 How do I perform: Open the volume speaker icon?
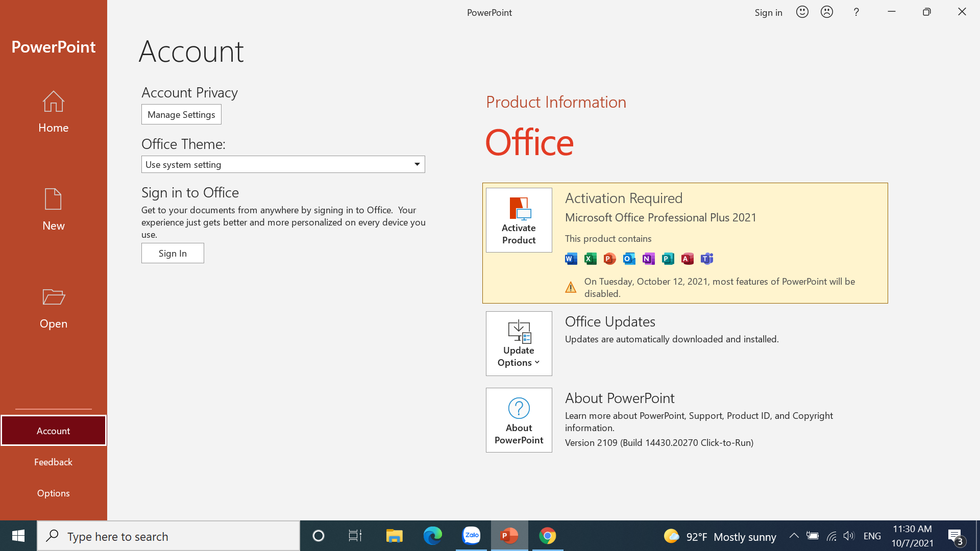click(x=849, y=536)
